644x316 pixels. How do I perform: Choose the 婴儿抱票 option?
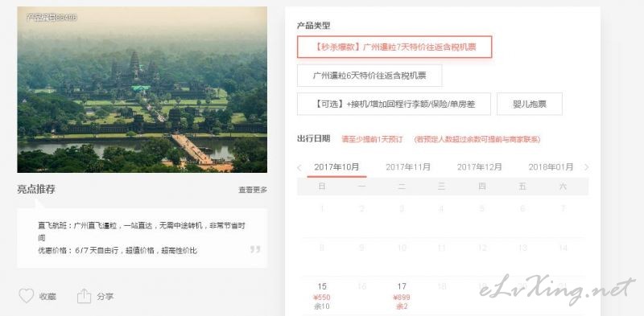(530, 105)
